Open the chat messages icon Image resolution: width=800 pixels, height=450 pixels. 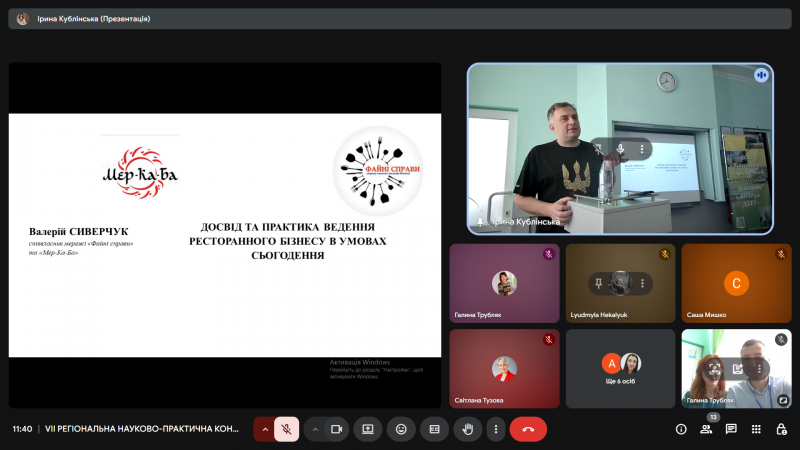pyautogui.click(x=731, y=429)
